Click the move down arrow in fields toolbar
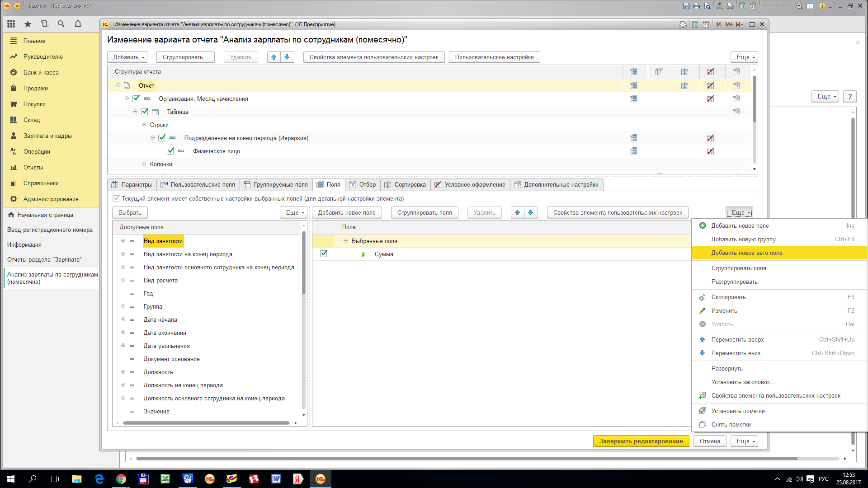The image size is (868, 488). [x=531, y=212]
